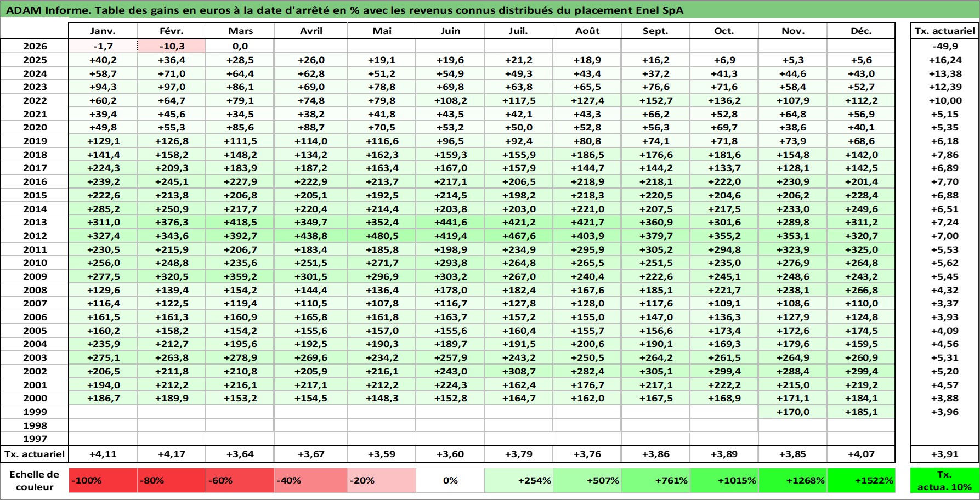Click the +467,6 cell for Juil. 2012
This screenshot has width=980, height=500.
point(519,236)
